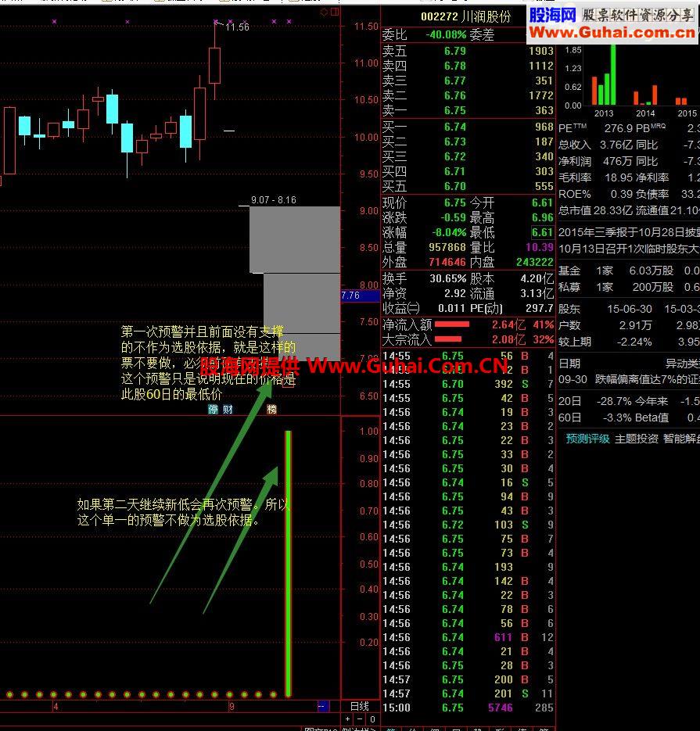Click the 停 suspension marker on chart
This screenshot has height=731, width=700.
(x=213, y=410)
